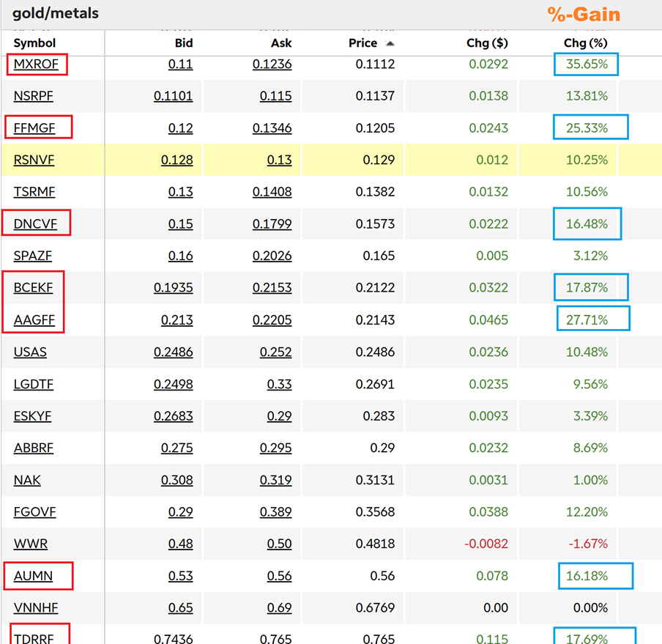Sort table by Bid column header
The width and height of the screenshot is (662, 644).
(x=182, y=43)
